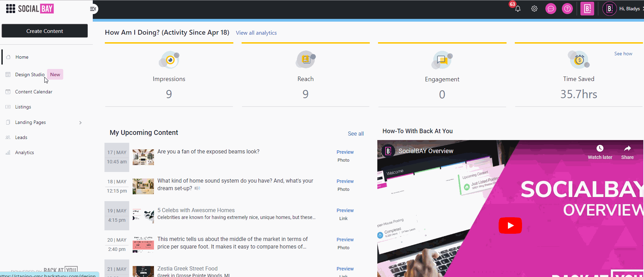The height and width of the screenshot is (277, 644).
Task: Open the Listings menu item
Action: point(23,107)
